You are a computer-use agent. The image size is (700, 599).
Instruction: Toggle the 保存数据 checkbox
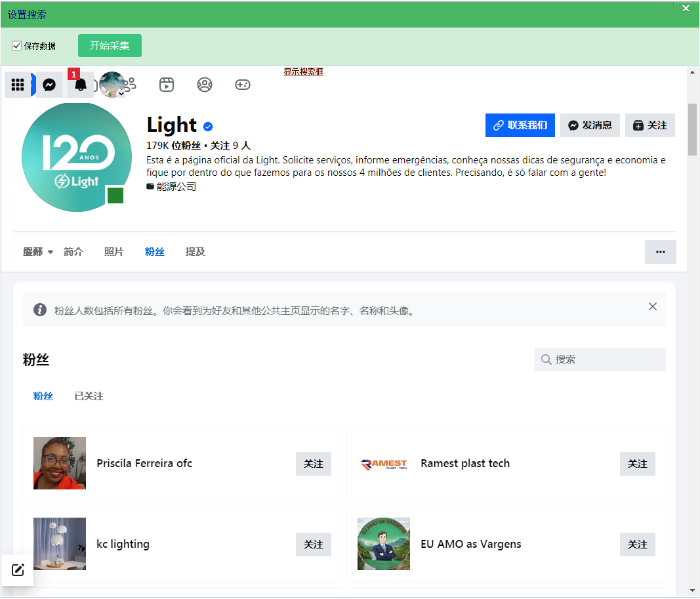[17, 46]
